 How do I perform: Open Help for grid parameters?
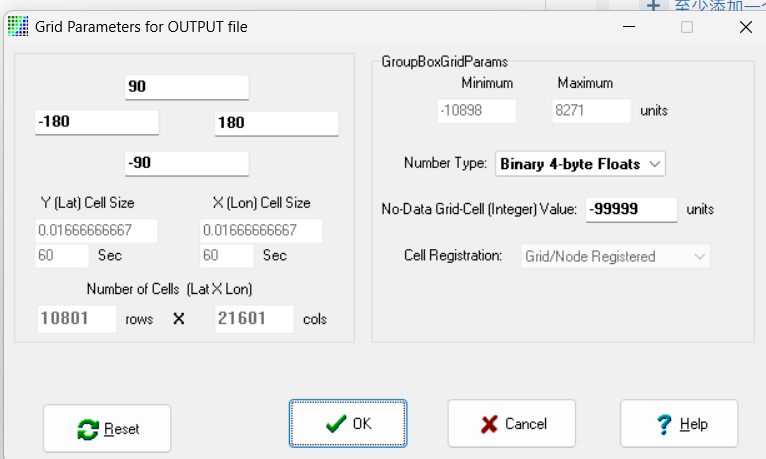click(x=679, y=423)
